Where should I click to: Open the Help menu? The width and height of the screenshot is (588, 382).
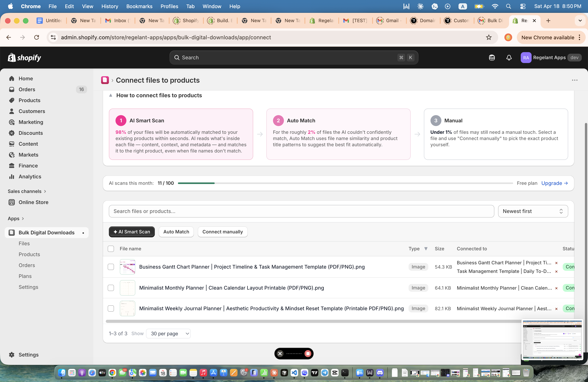click(234, 6)
